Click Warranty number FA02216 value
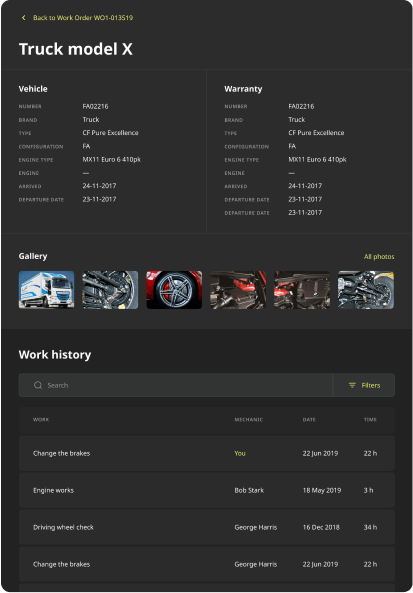This screenshot has width=413, height=593. [x=301, y=106]
